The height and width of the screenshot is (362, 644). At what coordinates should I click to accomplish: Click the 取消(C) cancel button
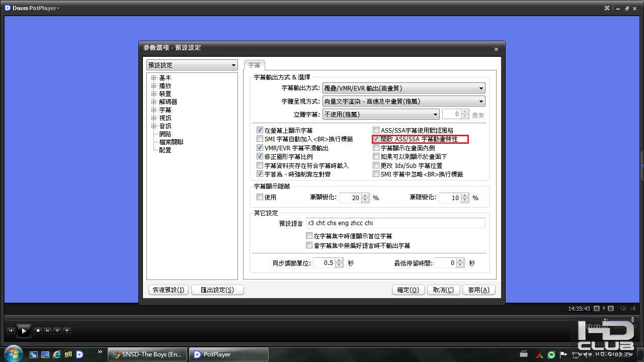tap(443, 290)
